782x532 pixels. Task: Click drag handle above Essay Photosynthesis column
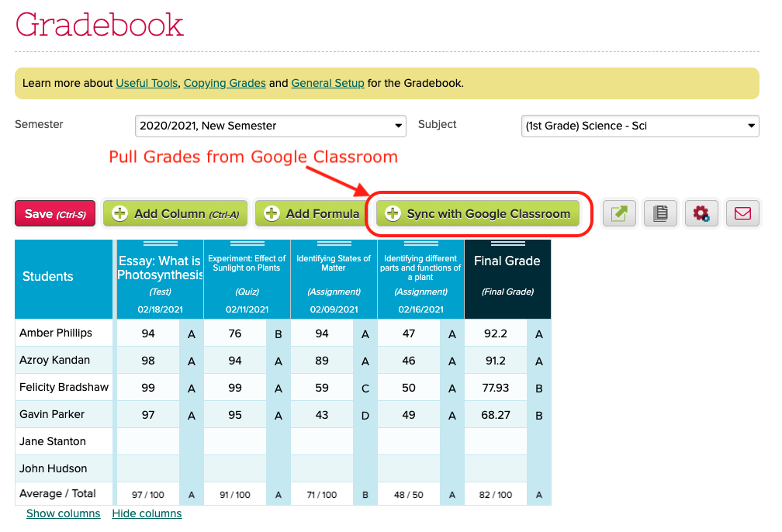pyautogui.click(x=160, y=244)
